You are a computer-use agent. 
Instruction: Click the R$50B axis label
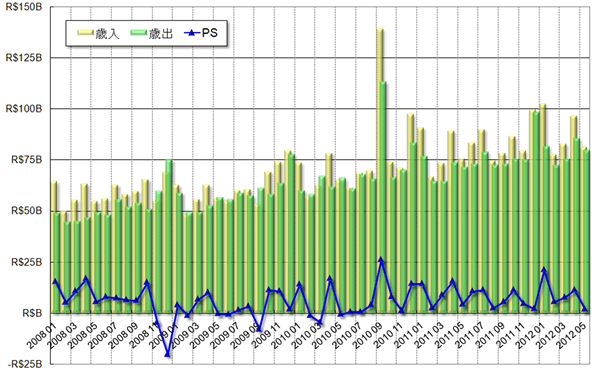pos(26,211)
